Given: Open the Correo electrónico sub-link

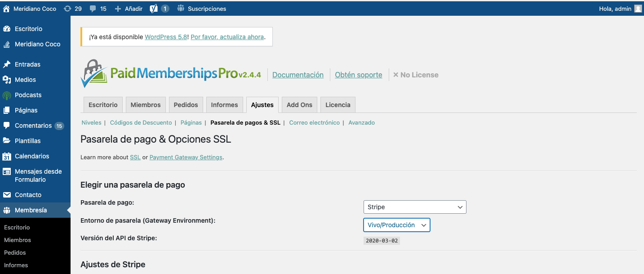Looking at the screenshot, I should [x=315, y=122].
